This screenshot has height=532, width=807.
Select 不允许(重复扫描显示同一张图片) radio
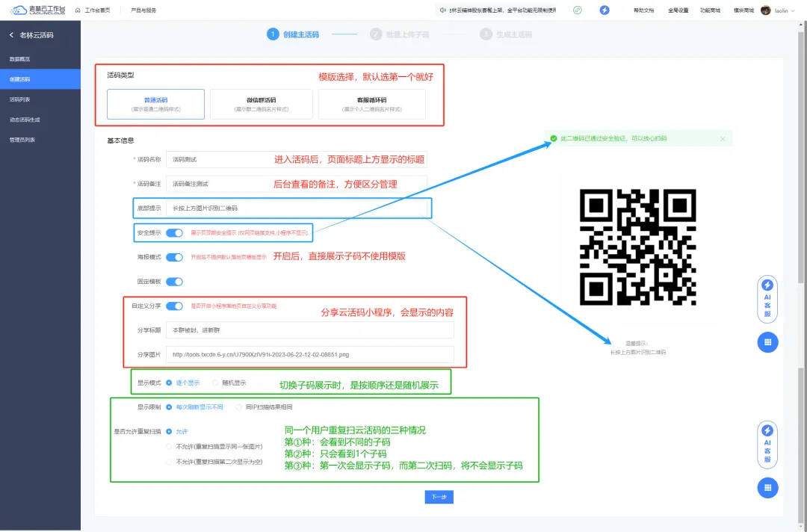pyautogui.click(x=169, y=447)
